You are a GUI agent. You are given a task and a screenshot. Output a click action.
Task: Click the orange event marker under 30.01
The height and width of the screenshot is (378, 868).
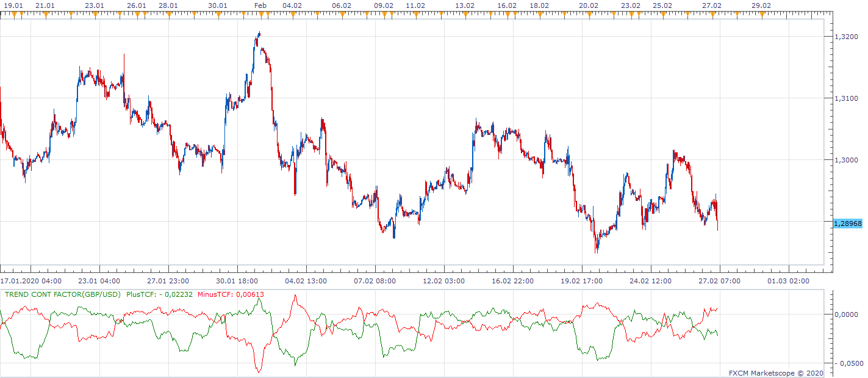[x=218, y=15]
